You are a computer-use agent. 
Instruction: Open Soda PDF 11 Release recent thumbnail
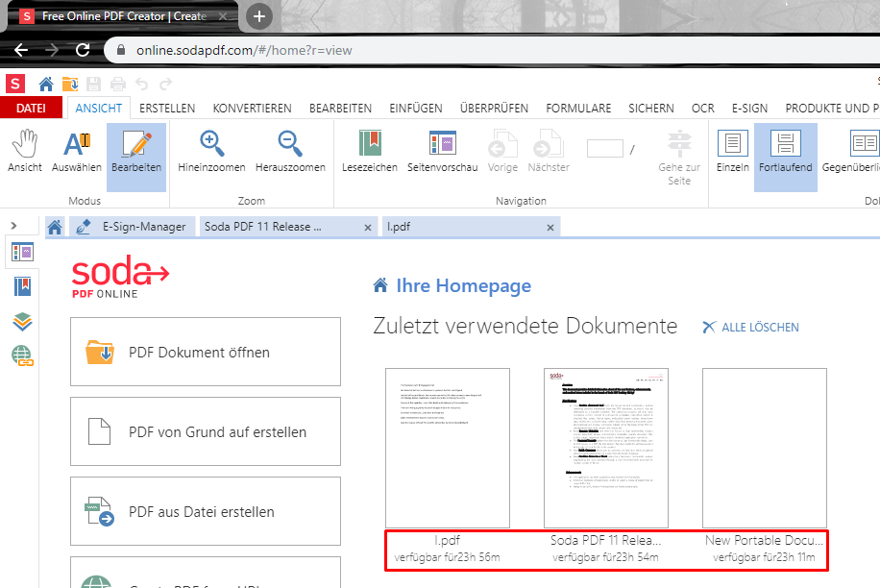(605, 448)
